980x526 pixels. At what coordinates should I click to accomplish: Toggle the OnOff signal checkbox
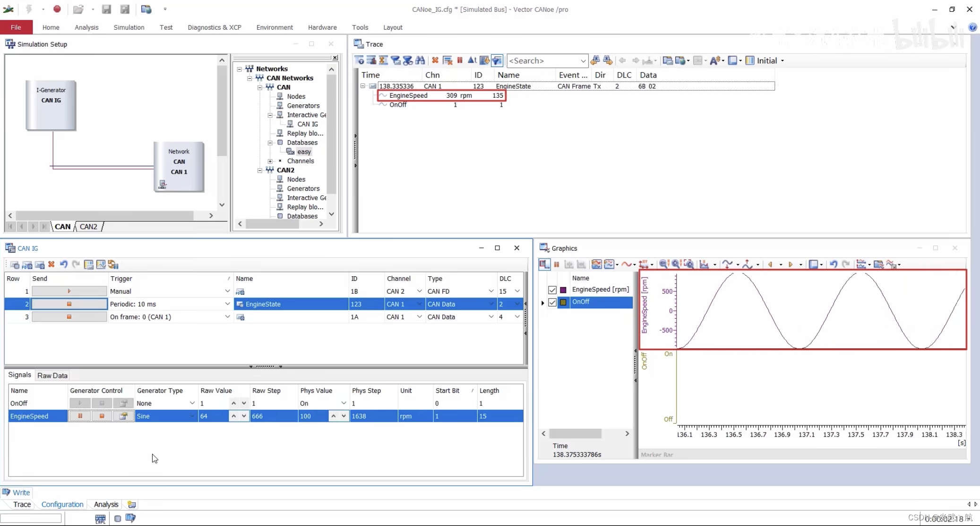(x=552, y=302)
